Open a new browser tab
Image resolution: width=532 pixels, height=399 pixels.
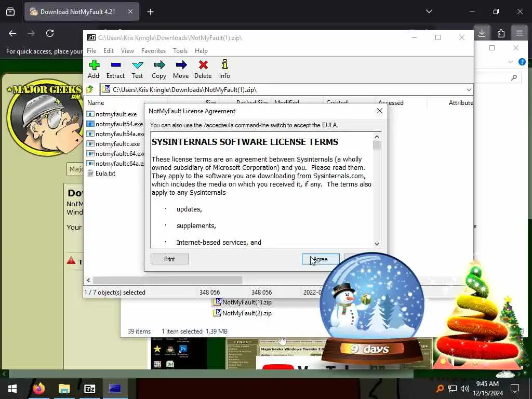(151, 12)
